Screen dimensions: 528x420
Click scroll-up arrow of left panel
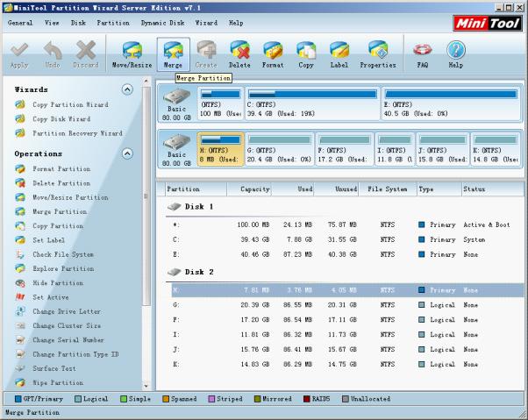146,81
